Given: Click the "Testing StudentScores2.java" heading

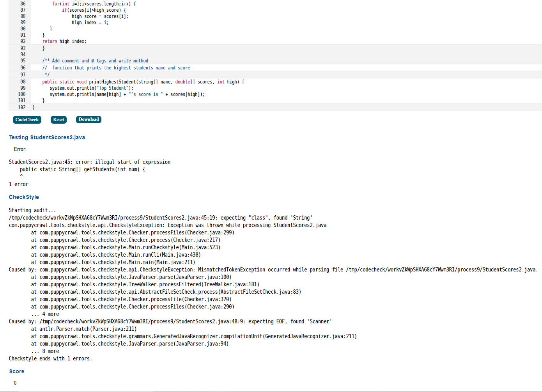Looking at the screenshot, I should (x=47, y=137).
